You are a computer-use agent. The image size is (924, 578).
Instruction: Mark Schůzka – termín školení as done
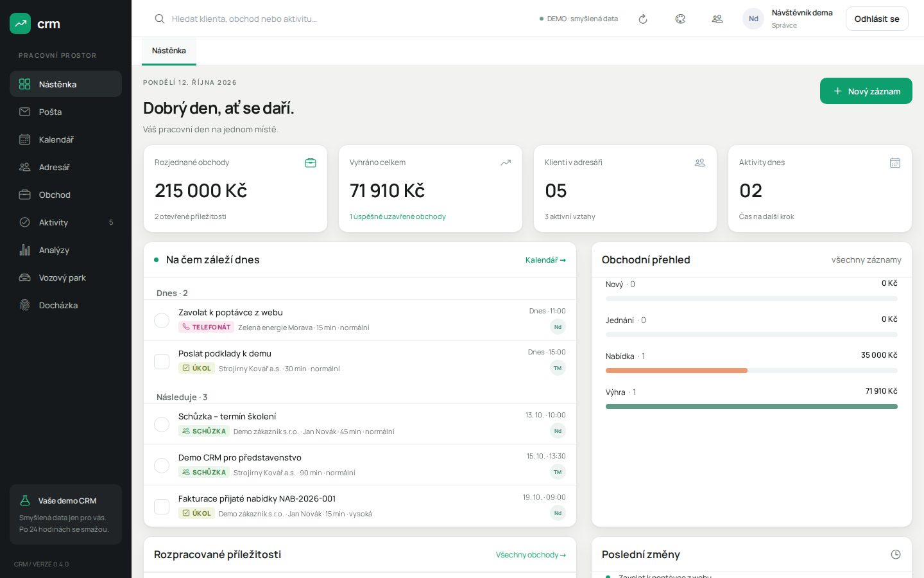[162, 424]
